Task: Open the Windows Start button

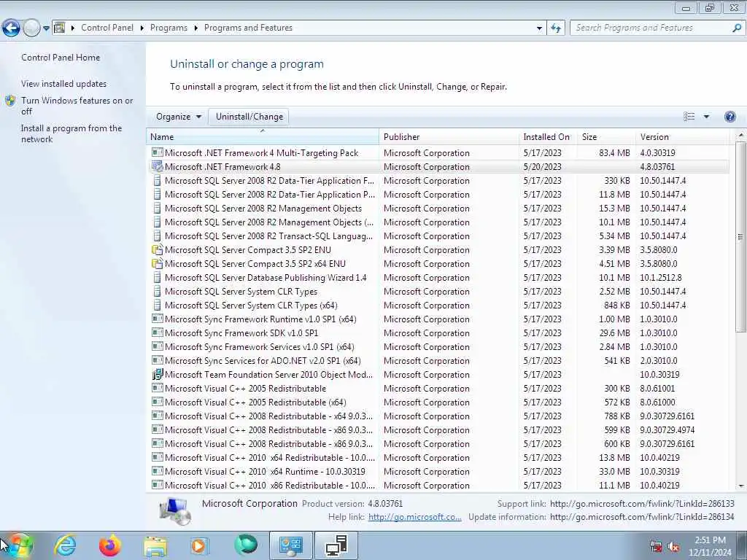Action: click(x=19, y=545)
